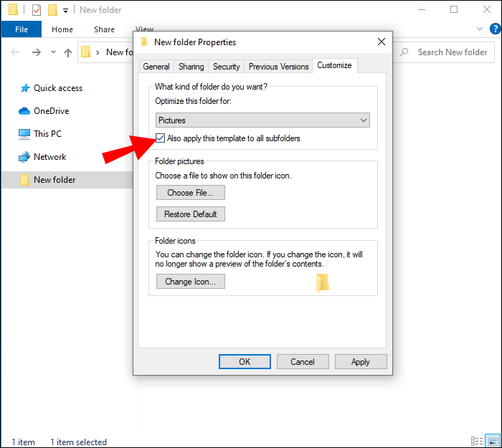The image size is (502, 448).
Task: Click '1 item' status bar text
Action: point(24,442)
